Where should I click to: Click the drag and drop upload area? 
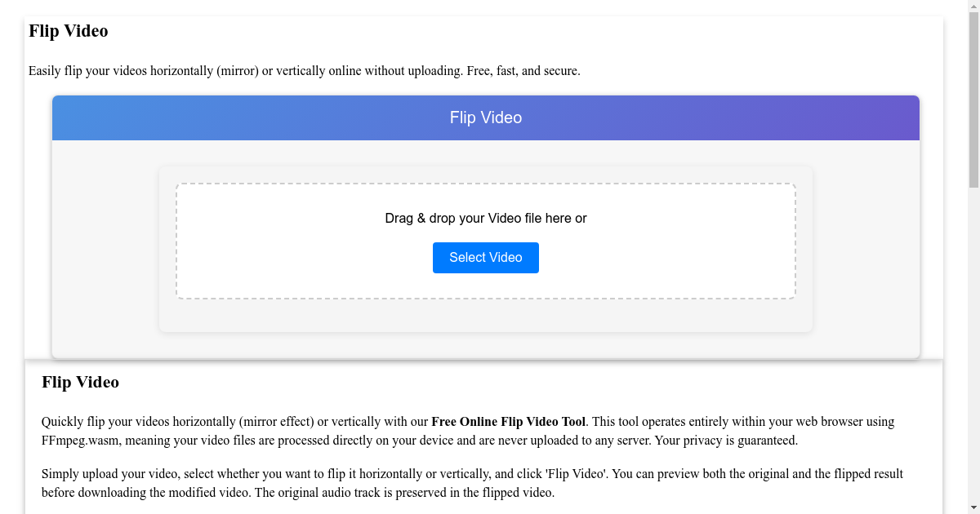[485, 241]
